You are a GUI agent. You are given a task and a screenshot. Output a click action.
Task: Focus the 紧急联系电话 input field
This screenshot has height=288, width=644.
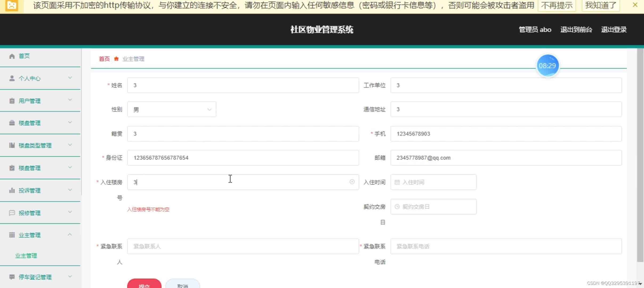(x=506, y=246)
